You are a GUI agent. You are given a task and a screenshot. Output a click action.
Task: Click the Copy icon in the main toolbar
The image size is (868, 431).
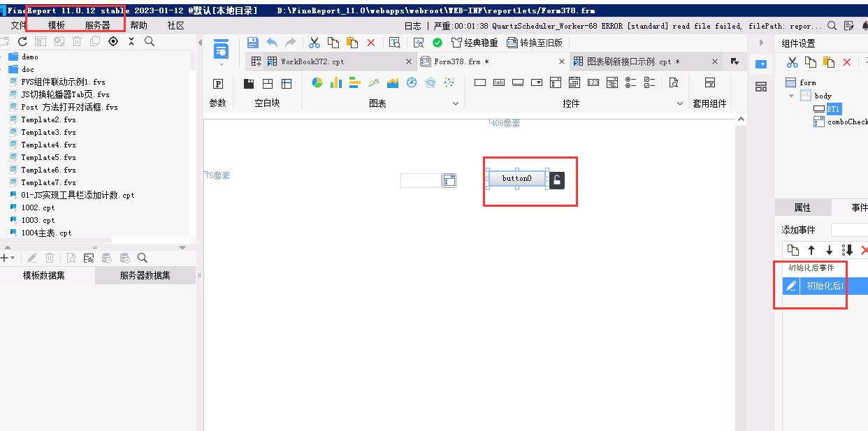333,43
